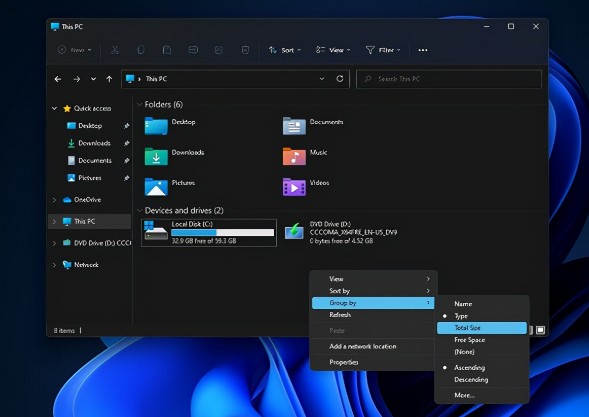Select the Music folder icon

(x=294, y=156)
